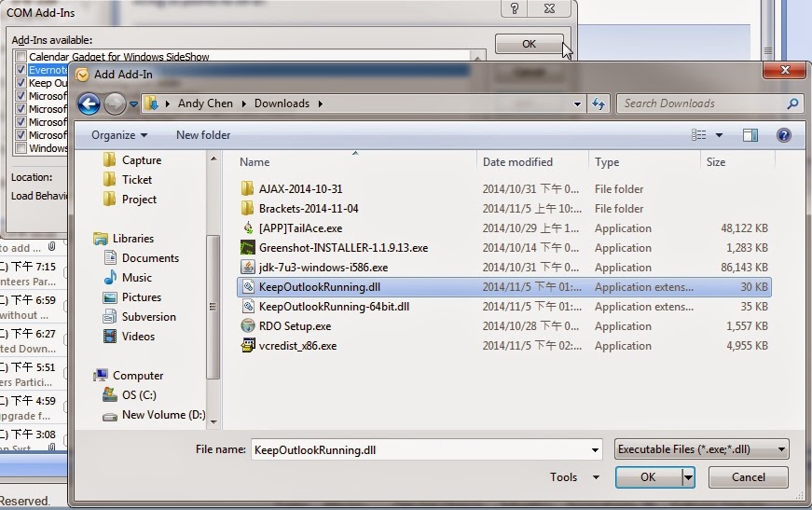
Task: Click help button in COM Add-Ins title
Action: (515, 8)
